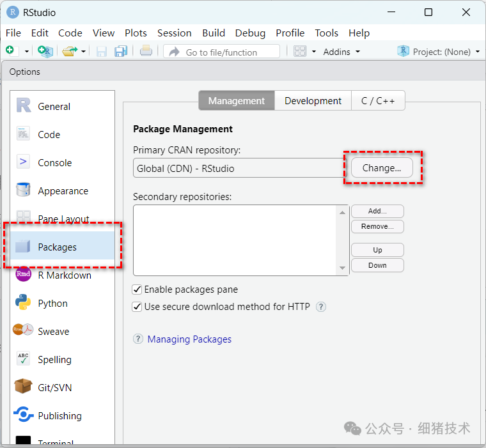
Task: Click the repositories list scroll down arrow
Action: [x=342, y=268]
